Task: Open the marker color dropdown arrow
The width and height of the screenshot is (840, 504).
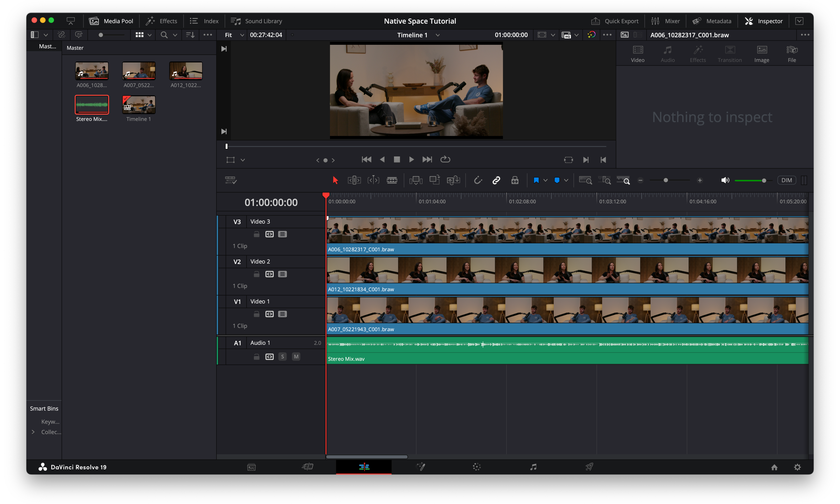Action: [x=566, y=180]
